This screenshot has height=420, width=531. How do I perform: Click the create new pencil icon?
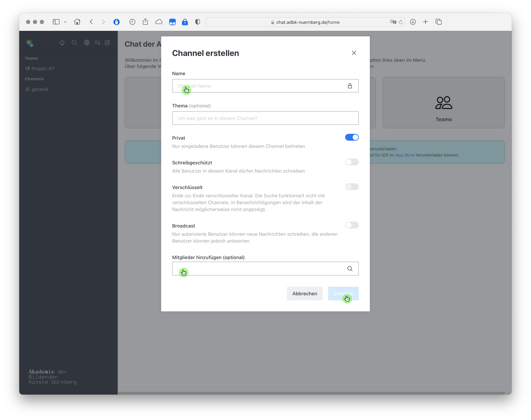tap(107, 43)
